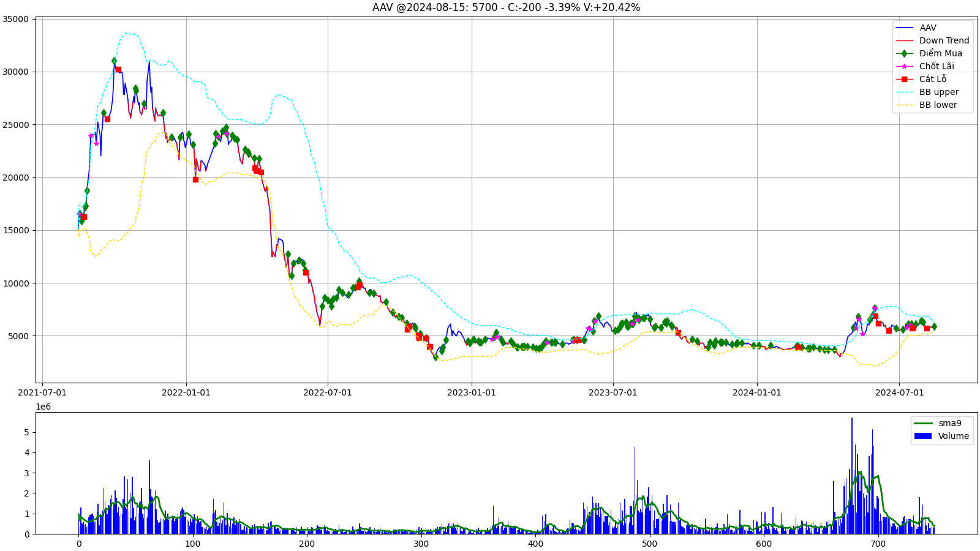Image resolution: width=980 pixels, height=551 pixels.
Task: Click the 35000 y-axis label
Action: (x=16, y=19)
